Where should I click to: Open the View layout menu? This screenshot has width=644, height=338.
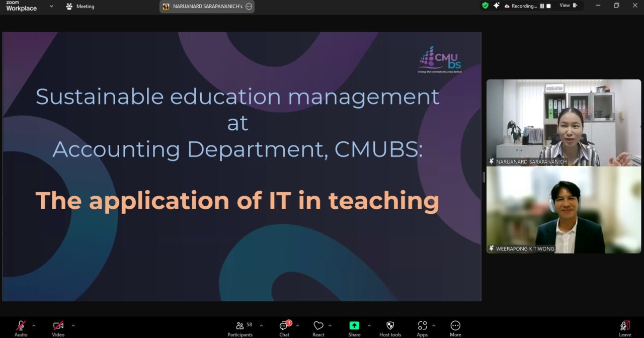click(568, 6)
